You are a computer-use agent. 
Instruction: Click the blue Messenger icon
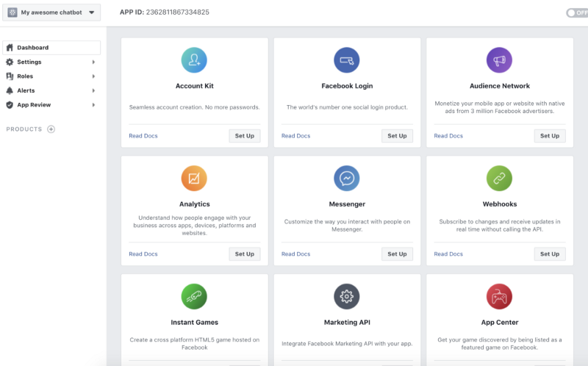point(347,178)
